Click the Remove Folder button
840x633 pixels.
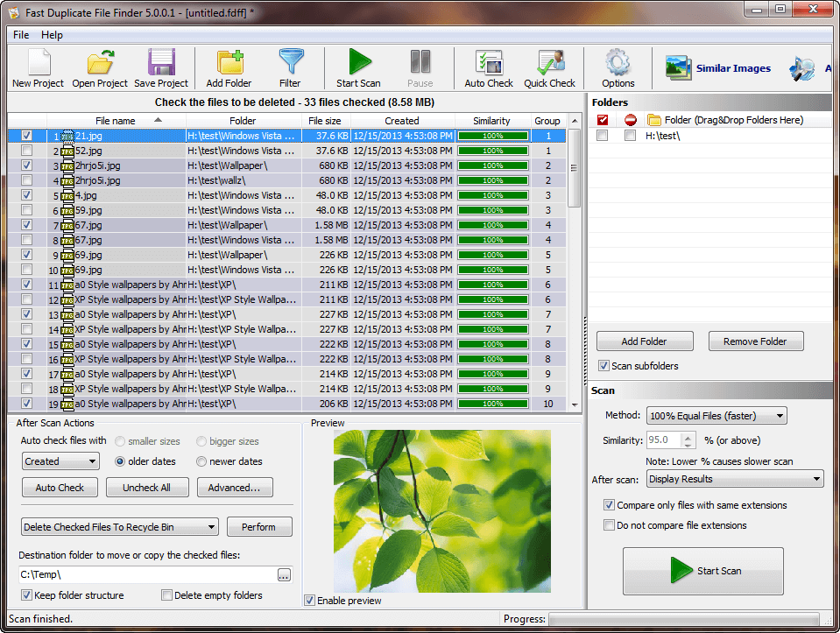pos(755,341)
